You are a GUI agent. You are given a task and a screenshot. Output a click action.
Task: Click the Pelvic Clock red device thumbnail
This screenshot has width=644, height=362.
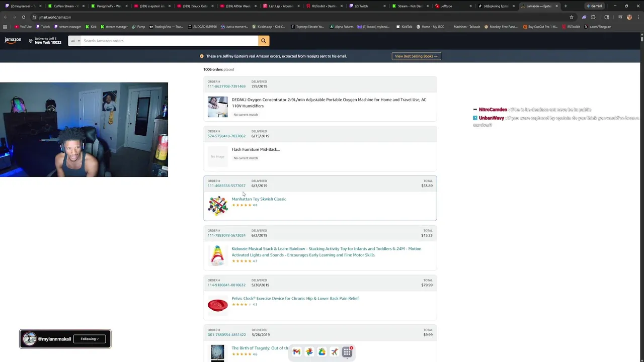point(217,305)
